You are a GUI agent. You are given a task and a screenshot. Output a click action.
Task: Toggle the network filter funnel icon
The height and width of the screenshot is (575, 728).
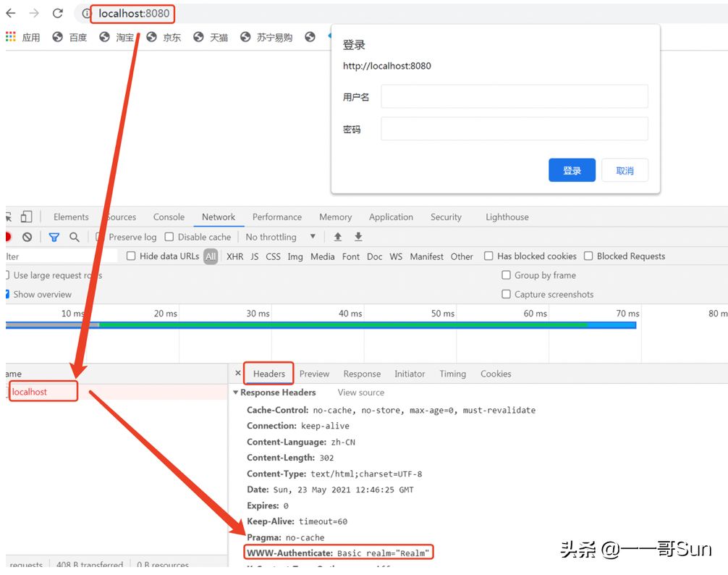coord(54,238)
